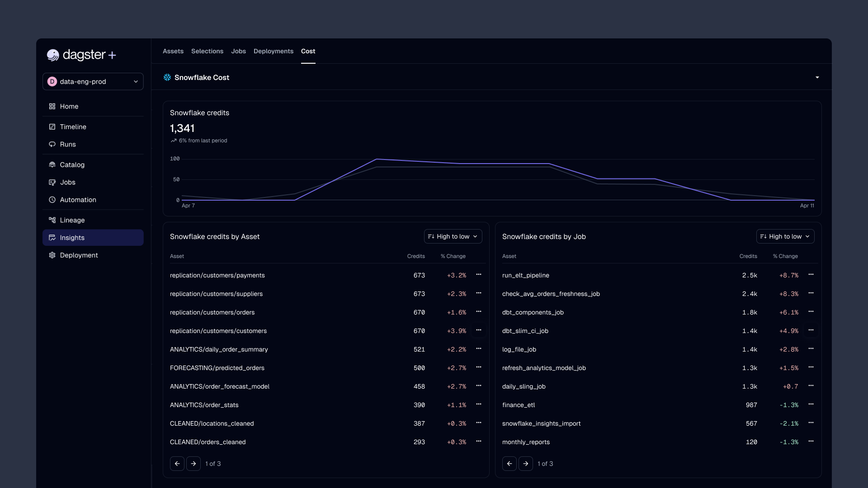Click the -2.1% change for snowflake_insights_import
The image size is (868, 488).
[789, 423]
